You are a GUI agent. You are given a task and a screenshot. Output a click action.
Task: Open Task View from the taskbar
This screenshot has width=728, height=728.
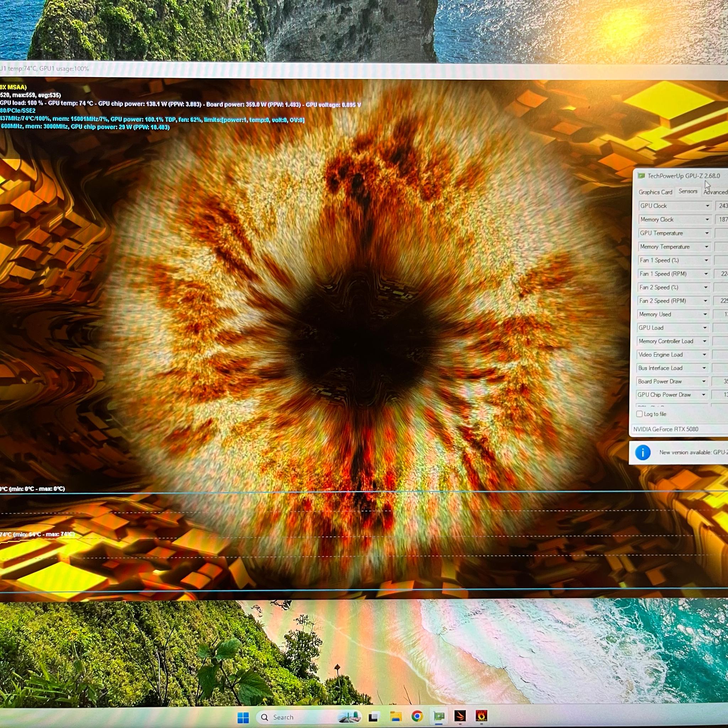point(374,717)
